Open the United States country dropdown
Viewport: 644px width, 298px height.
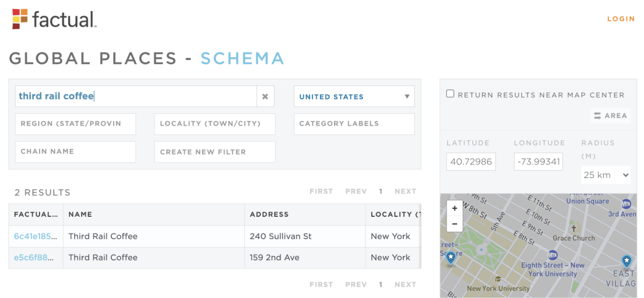pos(353,96)
